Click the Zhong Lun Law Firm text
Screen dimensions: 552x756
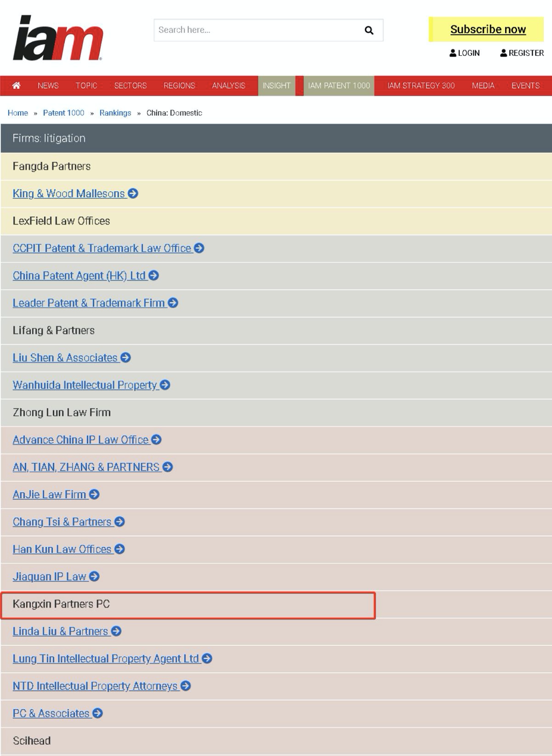(62, 412)
